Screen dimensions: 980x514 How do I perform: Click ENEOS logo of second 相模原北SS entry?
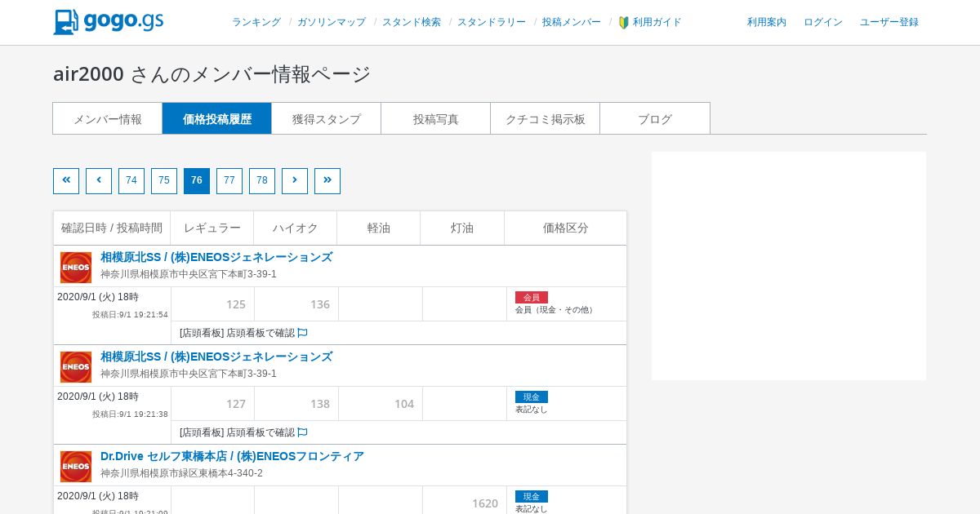tap(76, 367)
